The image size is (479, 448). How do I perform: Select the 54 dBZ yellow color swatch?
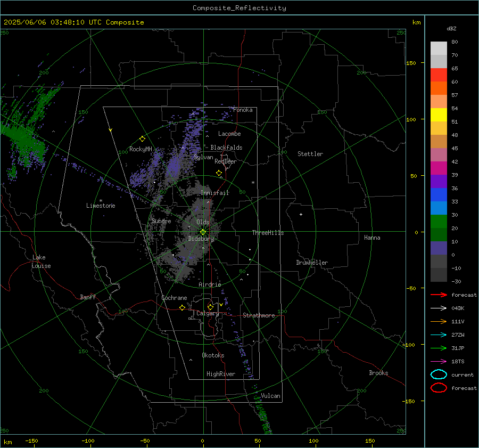pos(439,115)
